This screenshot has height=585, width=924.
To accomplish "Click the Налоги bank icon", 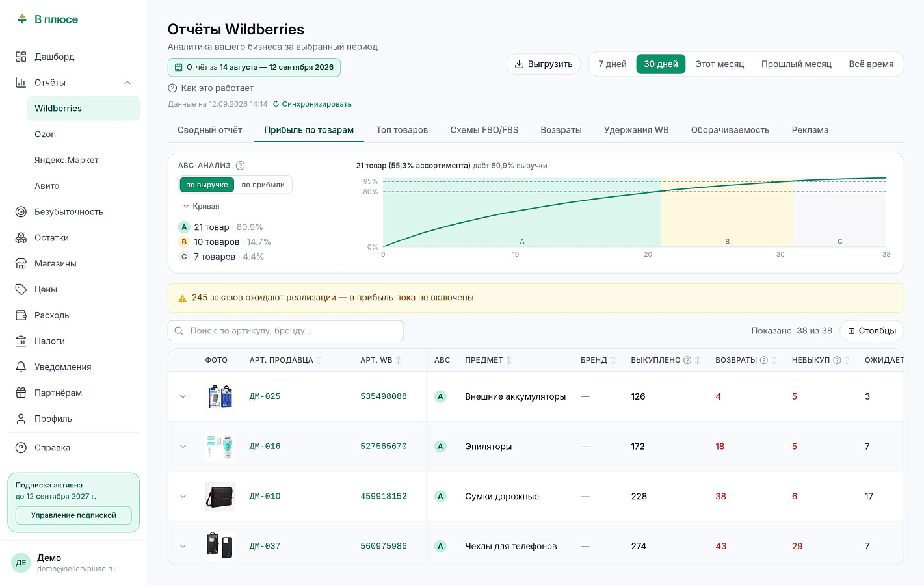I will [21, 341].
